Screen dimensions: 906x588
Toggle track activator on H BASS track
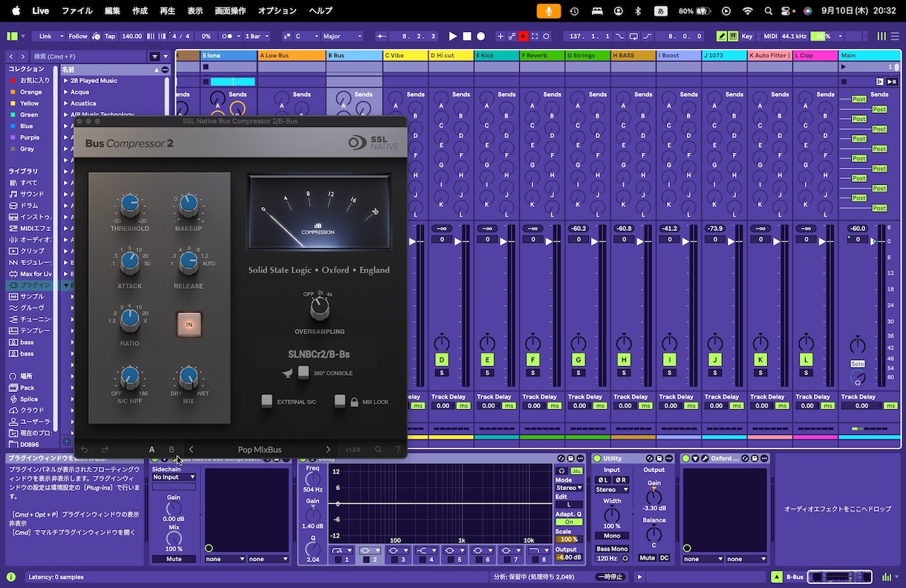pos(624,359)
